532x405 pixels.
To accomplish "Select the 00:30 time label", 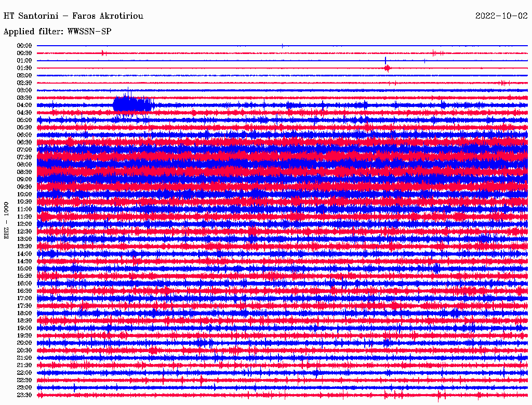I will (x=24, y=53).
